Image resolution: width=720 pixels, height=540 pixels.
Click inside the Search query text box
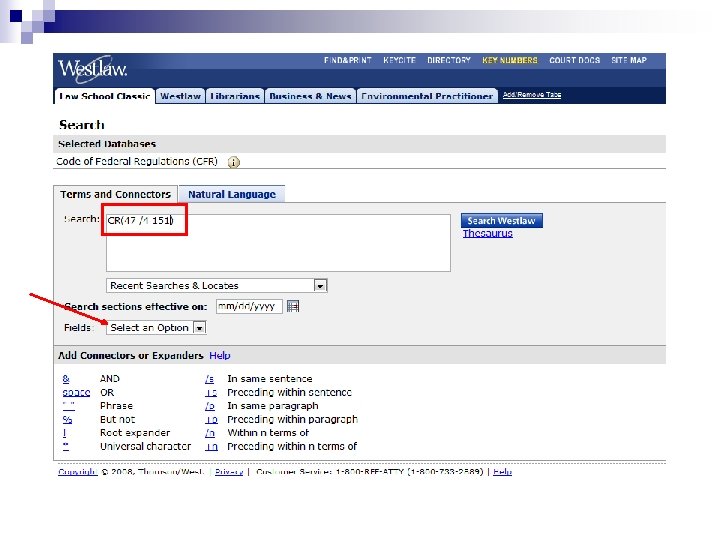(278, 243)
